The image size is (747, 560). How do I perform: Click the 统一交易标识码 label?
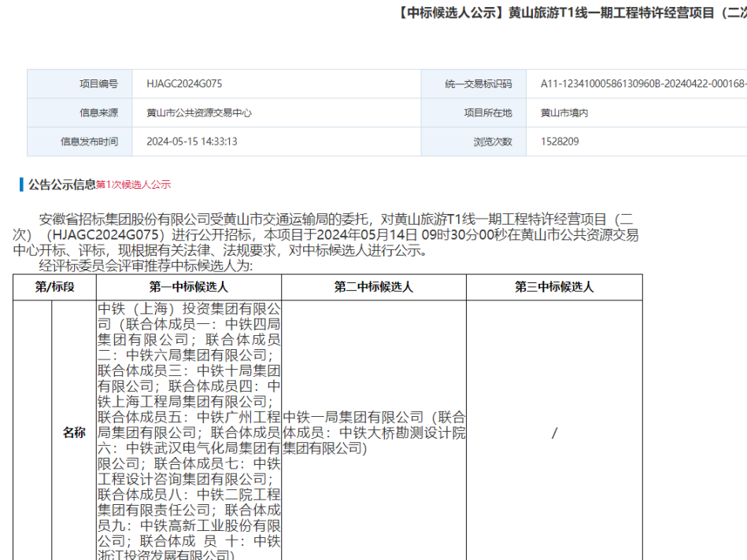pos(479,84)
